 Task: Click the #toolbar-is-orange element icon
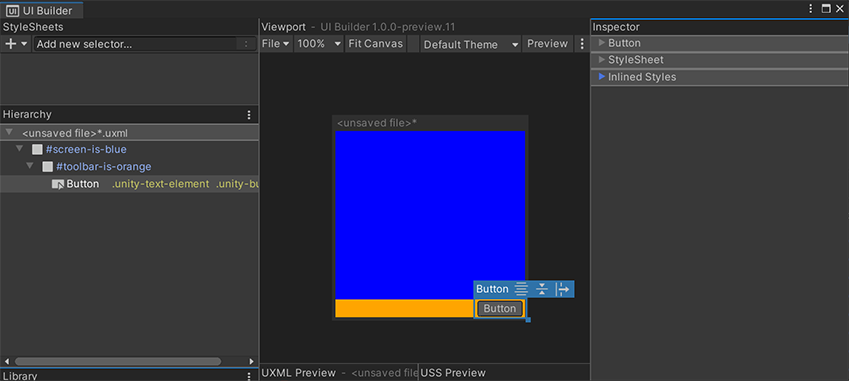(x=48, y=167)
